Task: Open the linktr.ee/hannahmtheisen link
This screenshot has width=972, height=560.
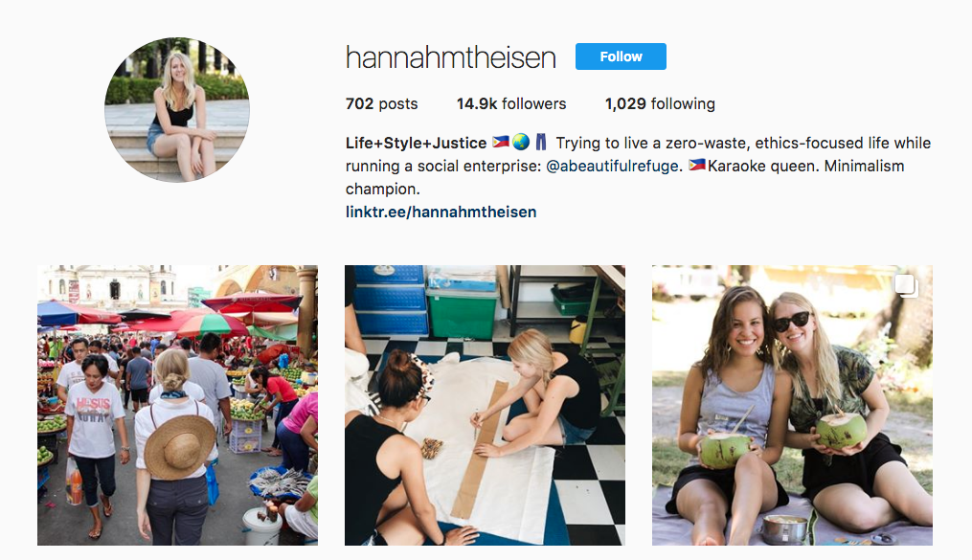Action: (441, 212)
